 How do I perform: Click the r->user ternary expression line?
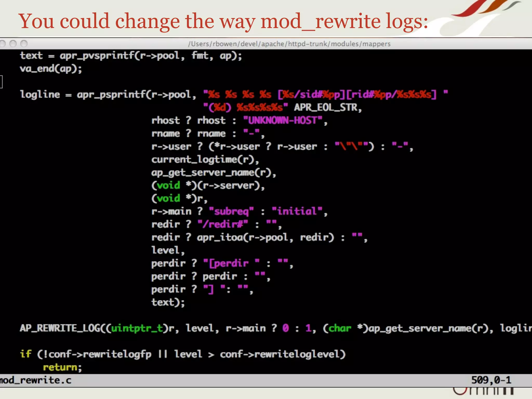(x=282, y=147)
